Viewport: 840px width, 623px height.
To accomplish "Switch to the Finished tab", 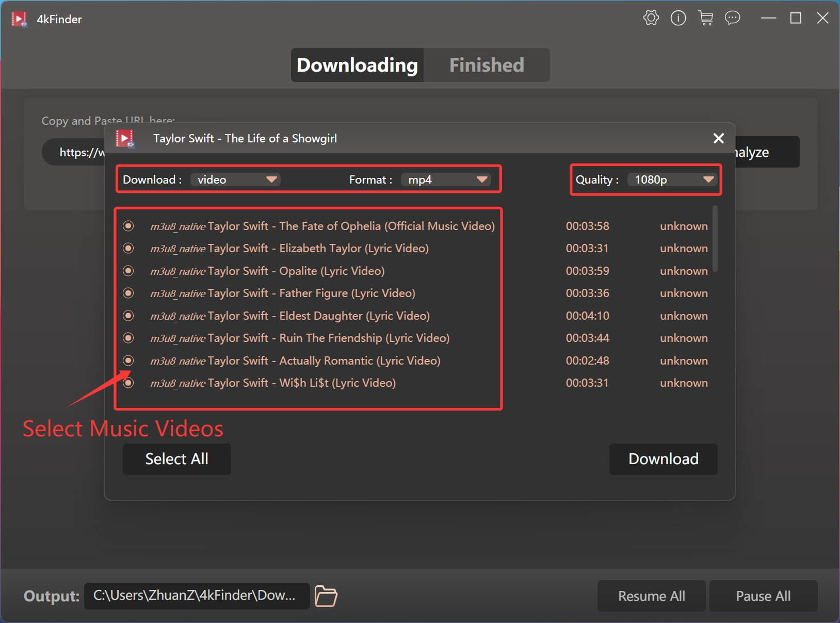I will tap(486, 65).
